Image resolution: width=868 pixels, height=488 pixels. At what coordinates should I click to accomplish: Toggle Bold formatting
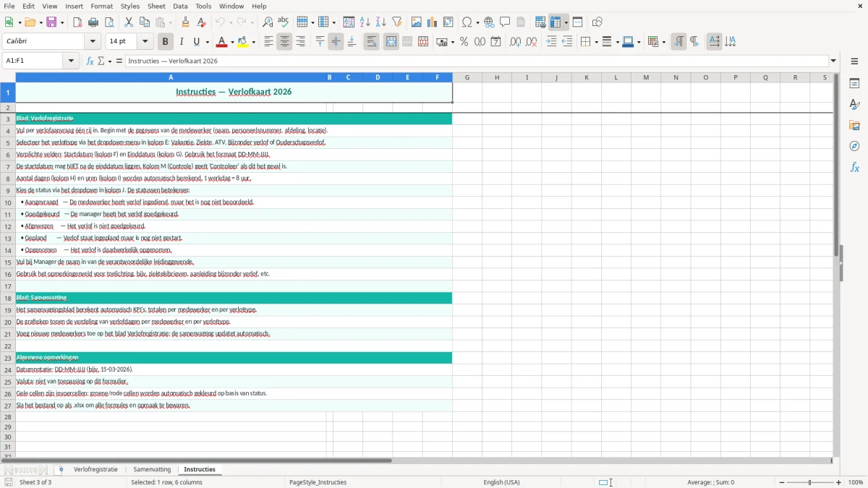pyautogui.click(x=165, y=42)
